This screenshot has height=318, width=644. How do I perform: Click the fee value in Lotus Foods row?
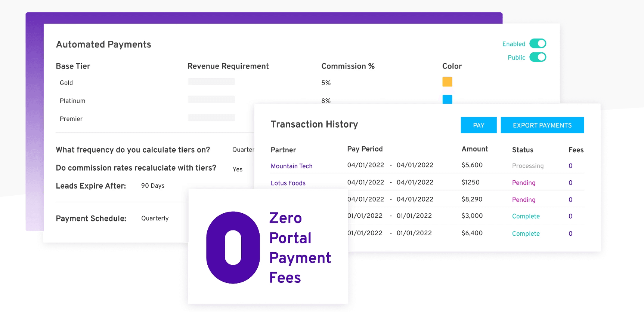(x=570, y=183)
